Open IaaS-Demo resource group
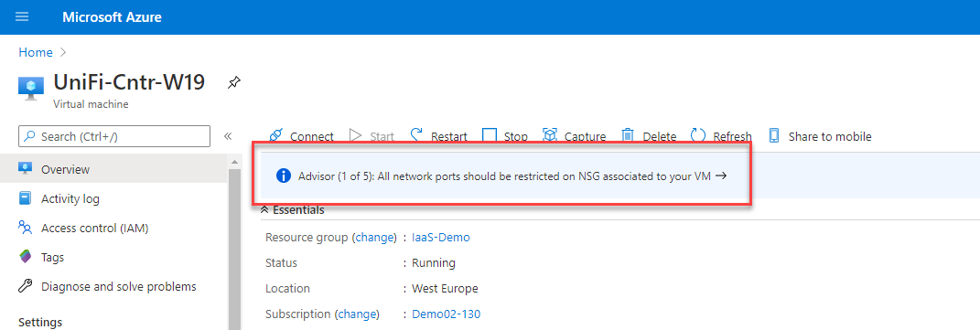Viewport: 980px width, 330px height. click(441, 237)
